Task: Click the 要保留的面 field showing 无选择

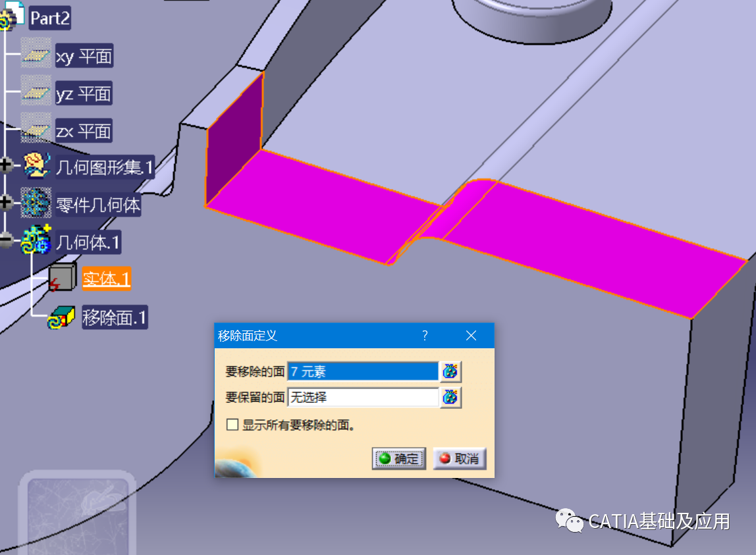Action: pyautogui.click(x=363, y=397)
